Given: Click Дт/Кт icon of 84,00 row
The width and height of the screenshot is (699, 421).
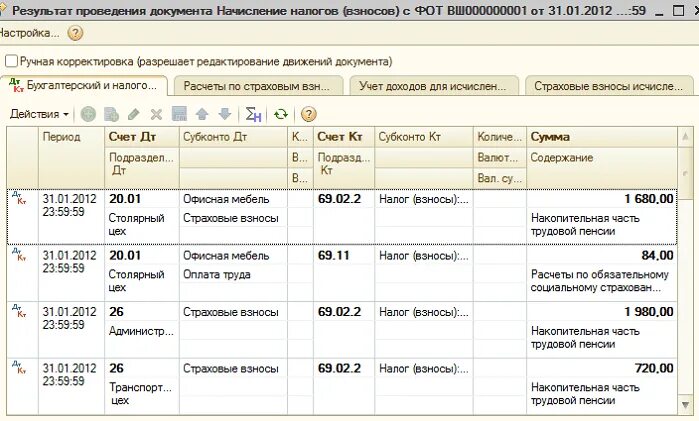Looking at the screenshot, I should [x=19, y=254].
